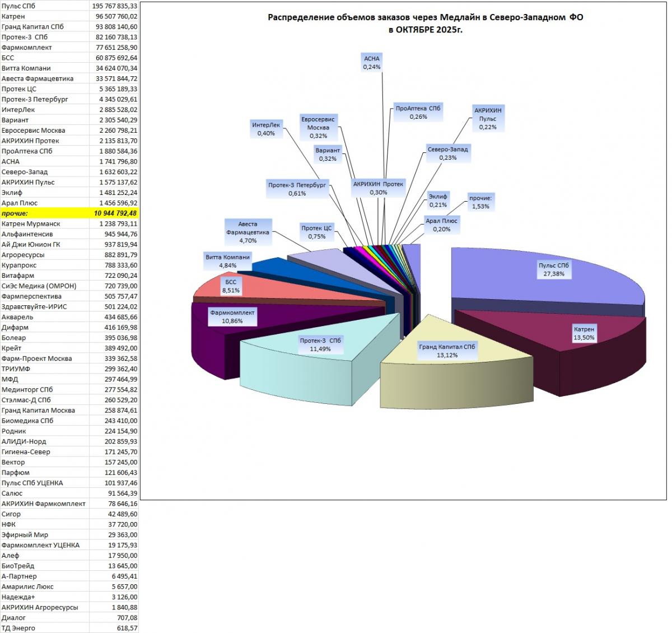Select the Авеста Фармацевтика 4,70% label
The image size is (672, 633).
[248, 232]
